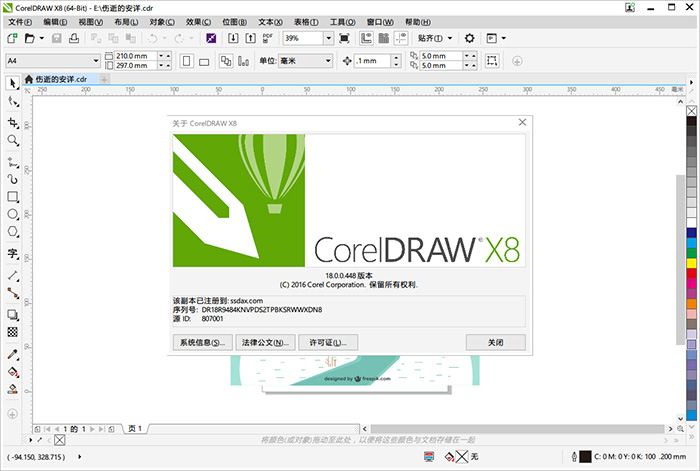Image resolution: width=700 pixels, height=471 pixels.
Task: Select the Text tool
Action: click(12, 254)
